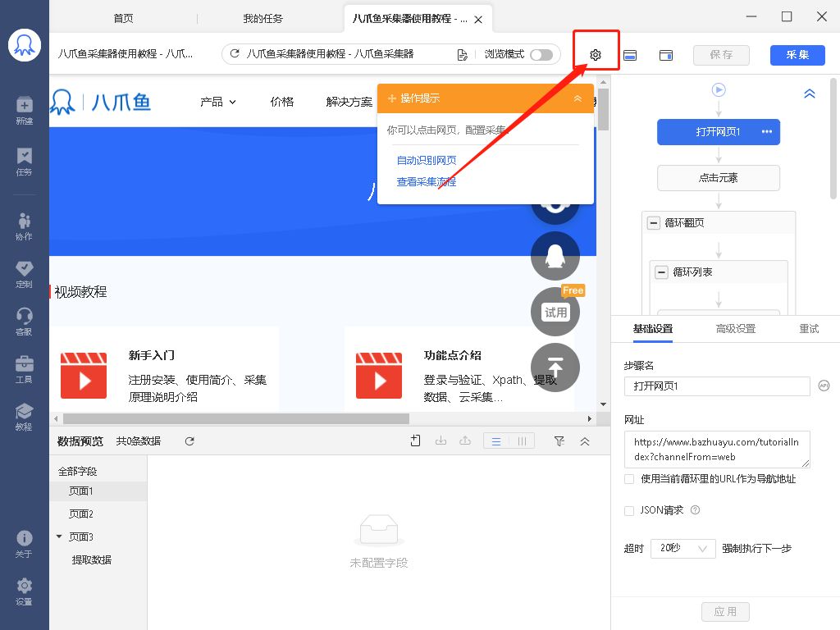Open the 协作 sidebar icon

[x=24, y=226]
